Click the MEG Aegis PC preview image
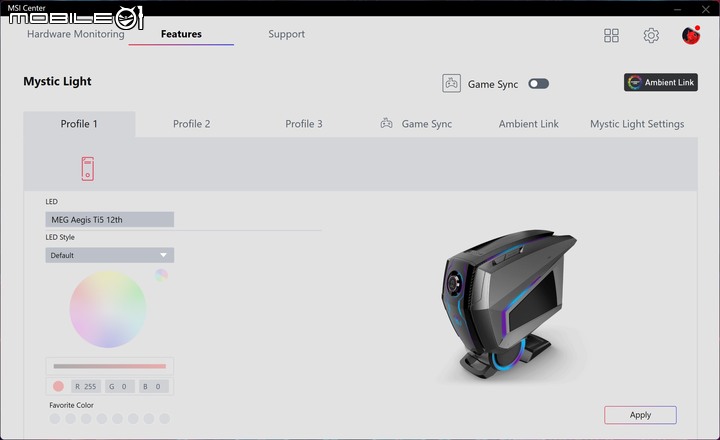The image size is (720, 440). [x=509, y=304]
